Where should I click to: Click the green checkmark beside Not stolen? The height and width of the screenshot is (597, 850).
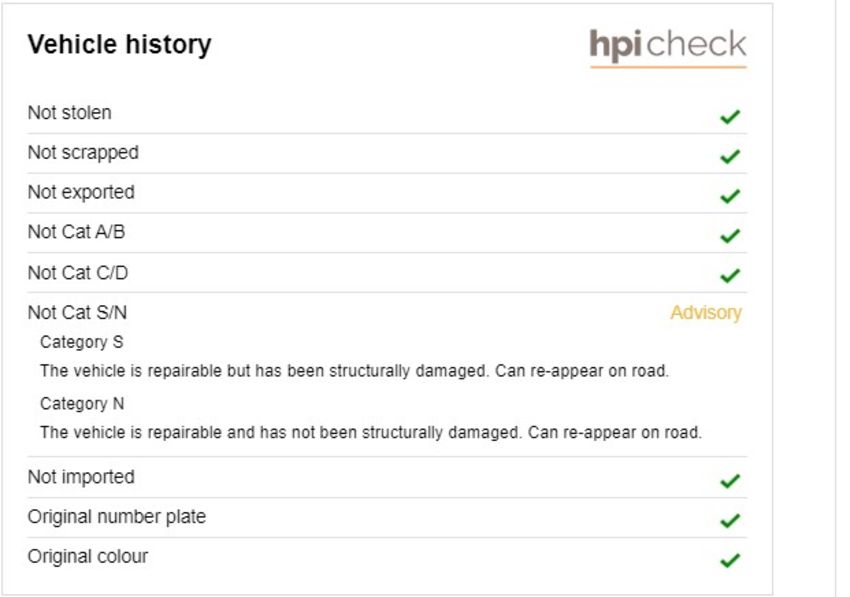pos(730,117)
